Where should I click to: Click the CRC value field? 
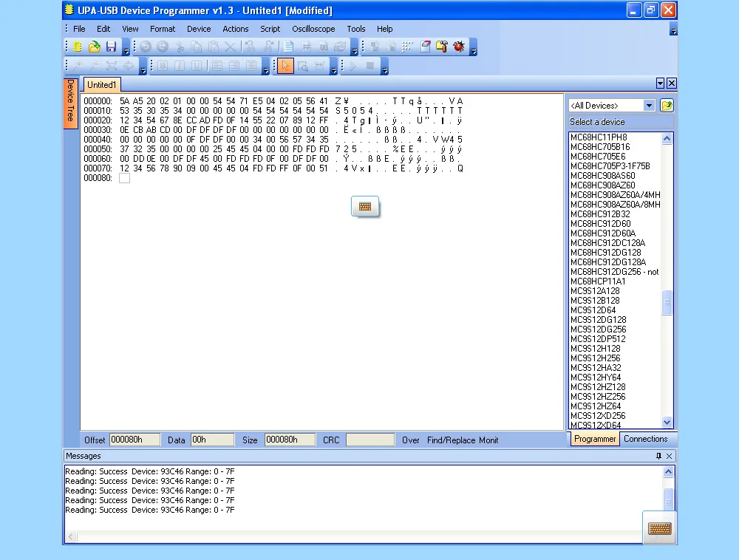click(x=370, y=440)
